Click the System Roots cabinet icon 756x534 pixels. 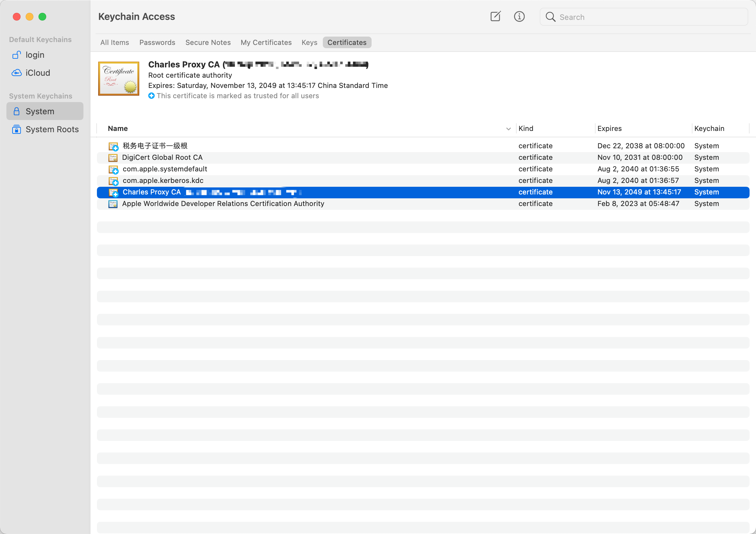(16, 129)
